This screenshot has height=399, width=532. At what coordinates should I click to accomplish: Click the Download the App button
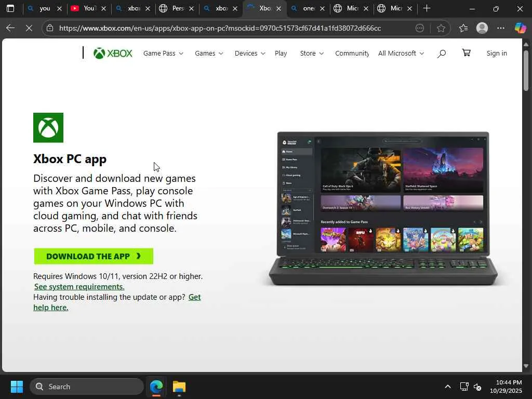tap(94, 256)
